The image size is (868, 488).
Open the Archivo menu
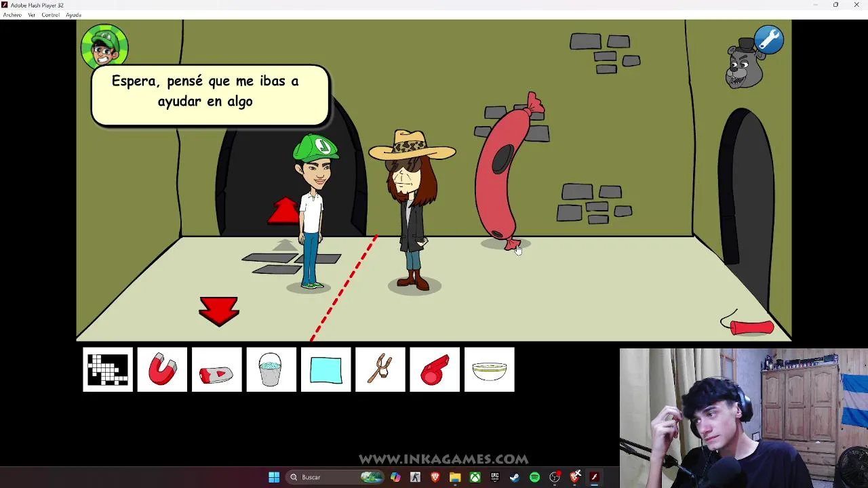pos(12,15)
